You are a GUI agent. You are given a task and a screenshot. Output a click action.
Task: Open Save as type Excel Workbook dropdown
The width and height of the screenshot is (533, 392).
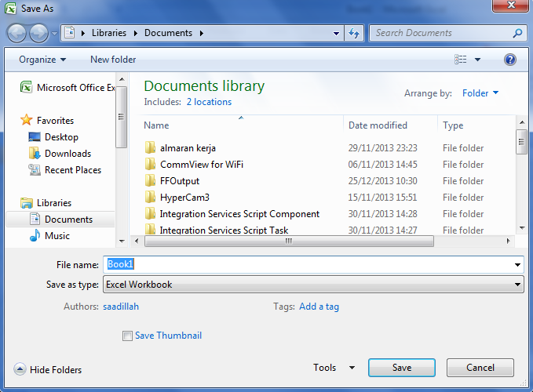pyautogui.click(x=313, y=285)
